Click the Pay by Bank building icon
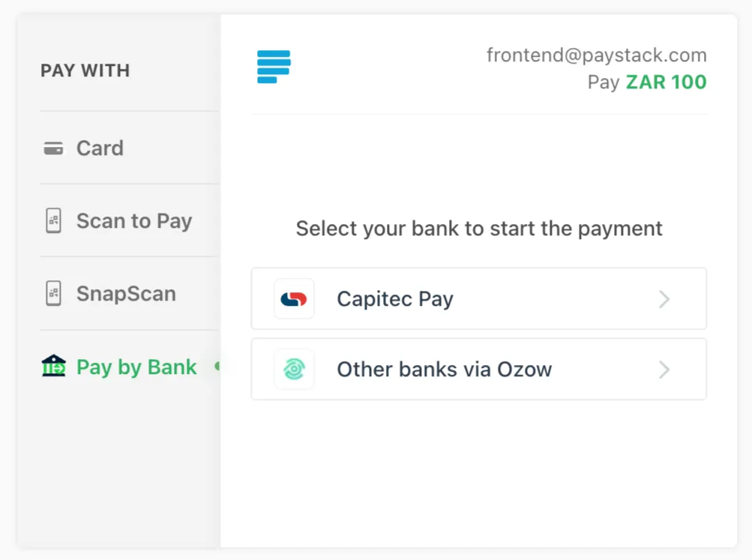 pos(53,367)
